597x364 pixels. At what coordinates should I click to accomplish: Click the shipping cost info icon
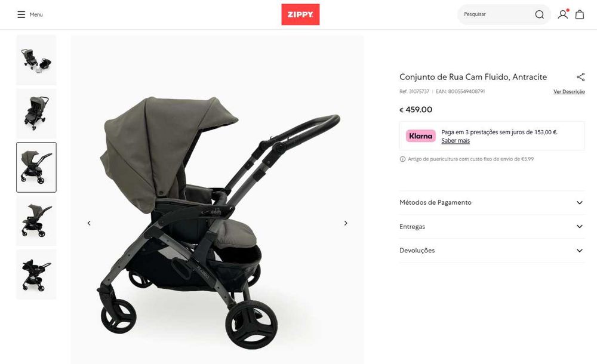tap(402, 159)
